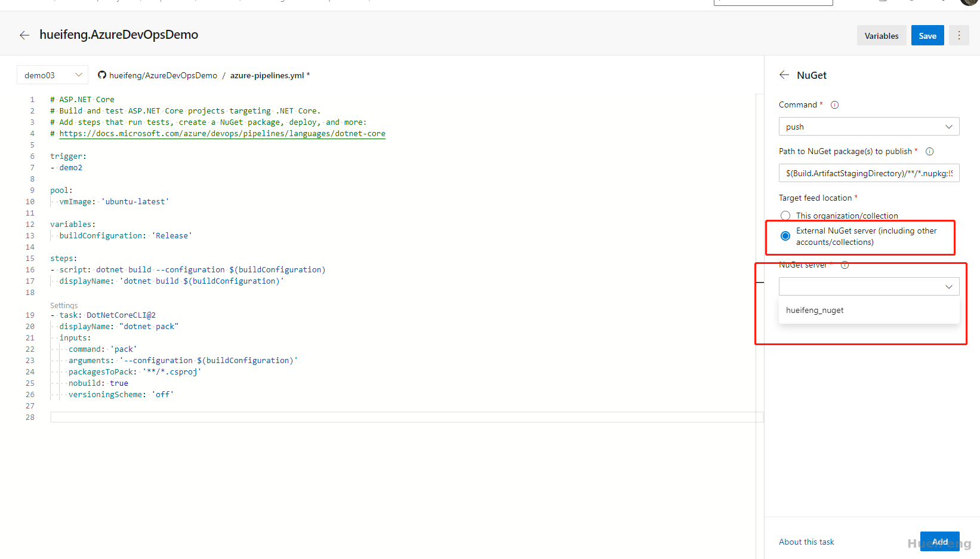Select External NuGet server radio button

785,236
